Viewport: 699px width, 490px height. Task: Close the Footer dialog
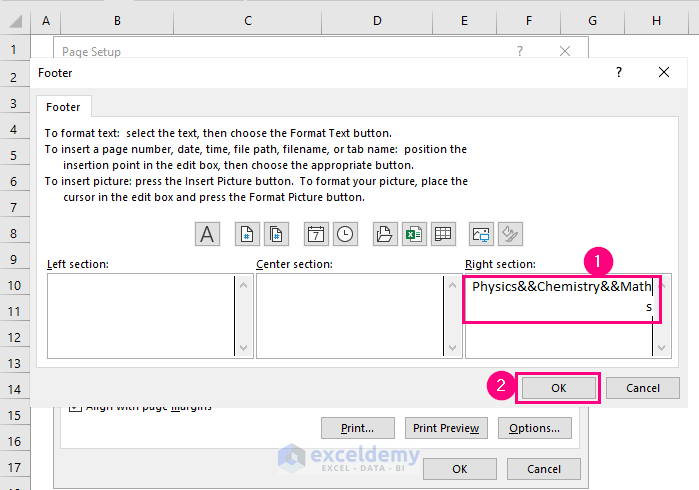click(664, 72)
